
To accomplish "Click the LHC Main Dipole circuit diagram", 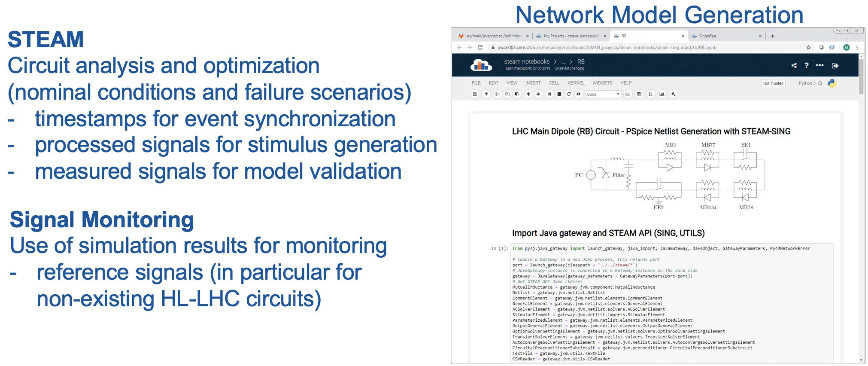I will [x=669, y=175].
